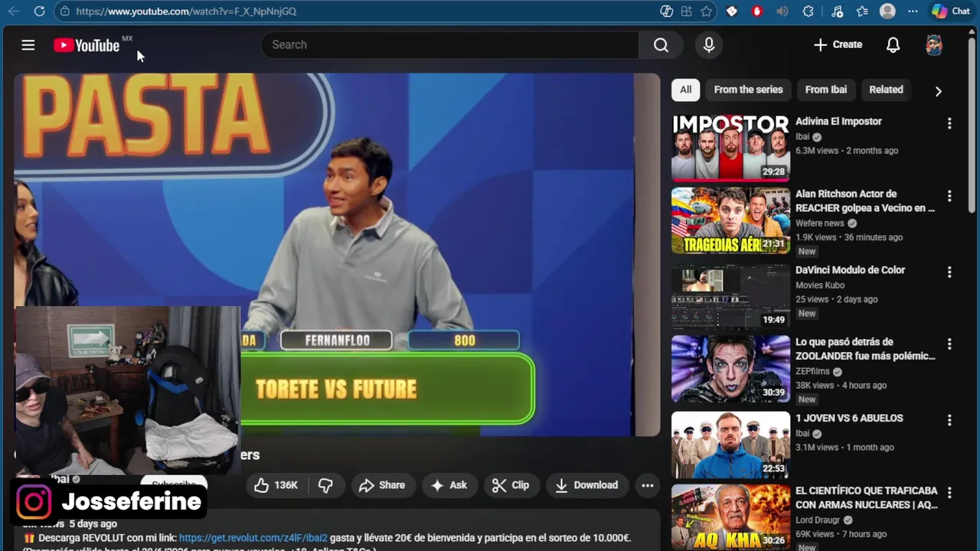Open options menu for Alan Ritchson video
Viewport: 980px width, 551px height.
coord(949,196)
